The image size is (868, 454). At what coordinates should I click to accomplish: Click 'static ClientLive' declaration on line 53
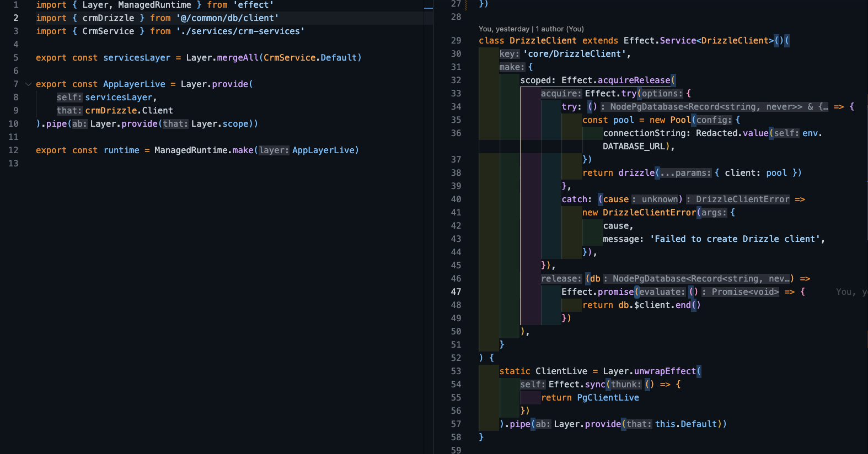click(x=543, y=371)
